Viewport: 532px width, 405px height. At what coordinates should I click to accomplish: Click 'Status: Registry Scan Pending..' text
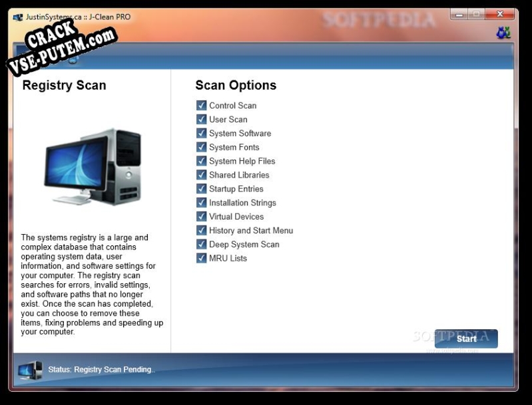click(x=101, y=370)
